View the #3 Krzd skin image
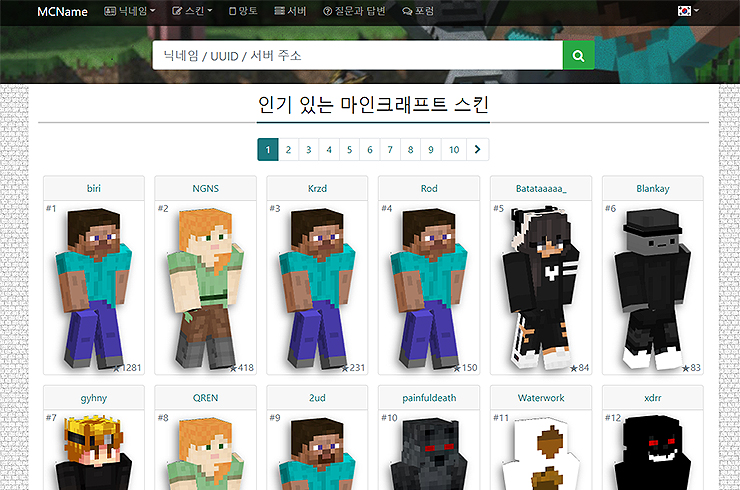 click(x=317, y=288)
